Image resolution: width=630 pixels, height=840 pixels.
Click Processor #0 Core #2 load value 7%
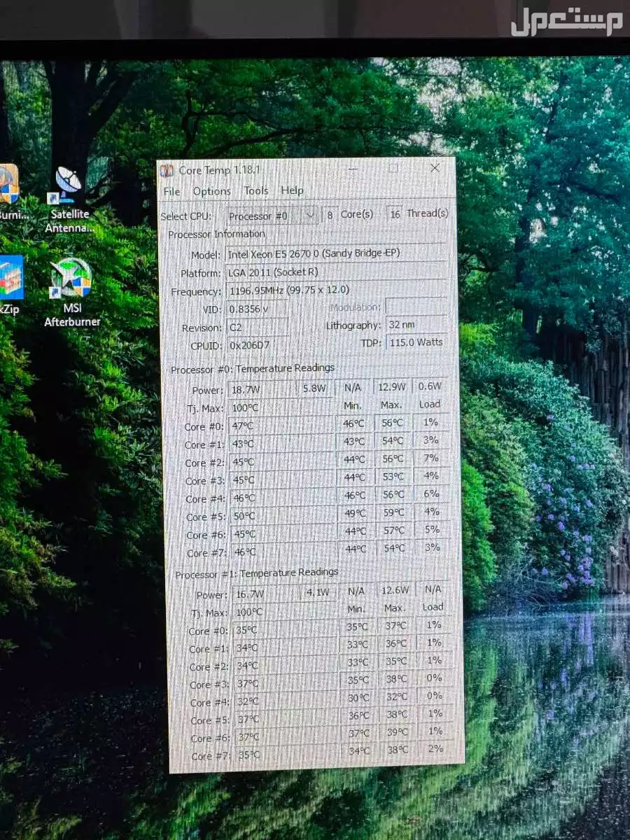(430, 458)
